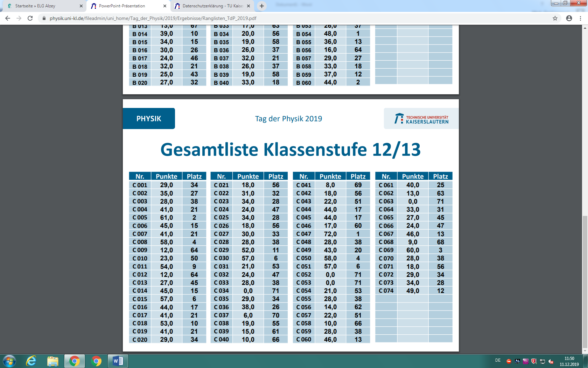Click the 72,0 points value
This screenshot has width=588, height=368.
point(330,234)
